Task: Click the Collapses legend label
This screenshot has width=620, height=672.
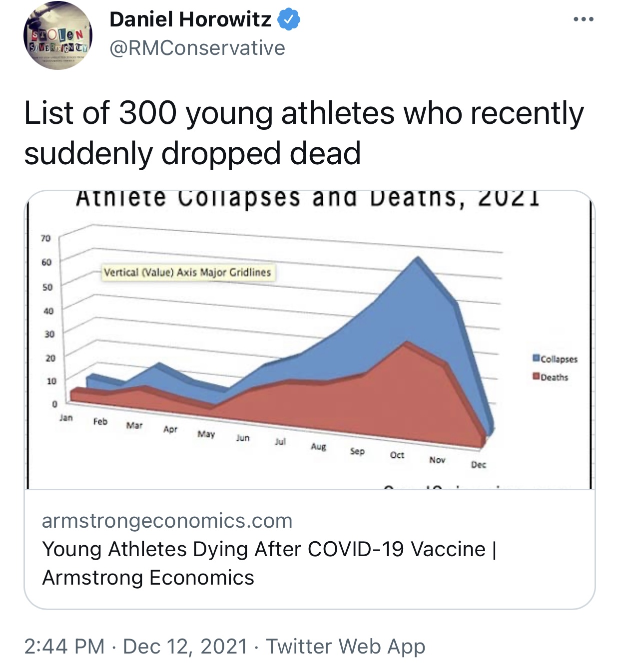Action: pos(559,359)
